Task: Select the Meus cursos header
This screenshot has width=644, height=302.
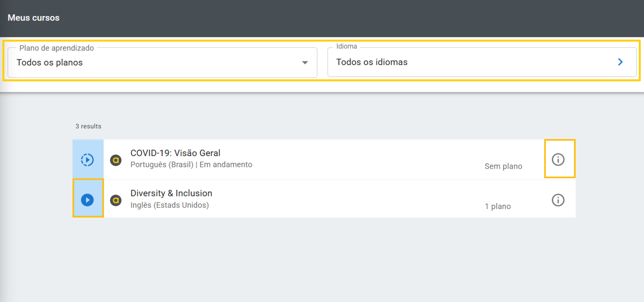Action: click(x=33, y=17)
